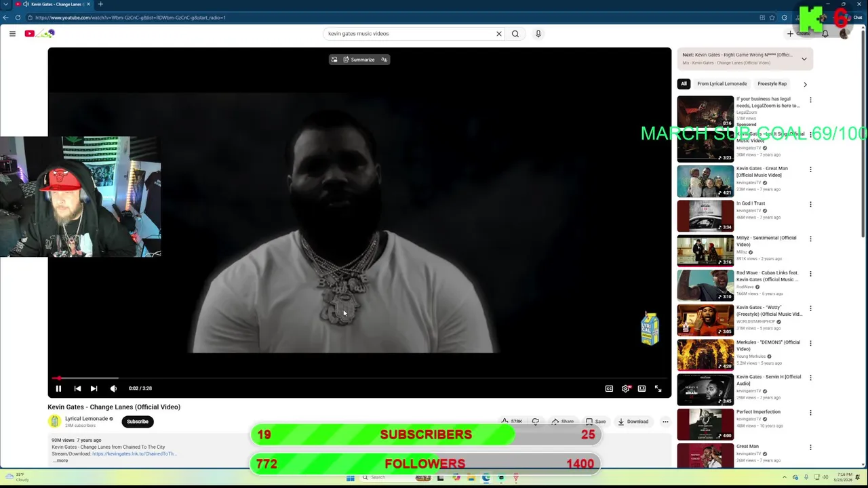Open options for LegalZoom sponsored video
868x488 pixels.
coord(810,100)
